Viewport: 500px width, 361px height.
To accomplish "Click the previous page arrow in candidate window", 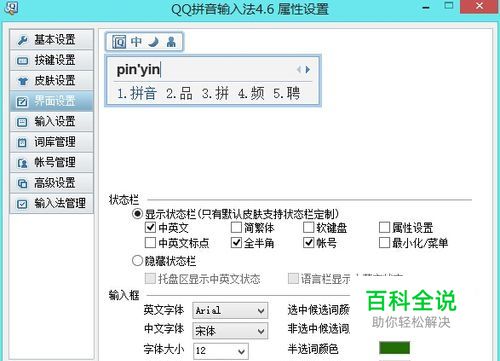I will click(299, 69).
